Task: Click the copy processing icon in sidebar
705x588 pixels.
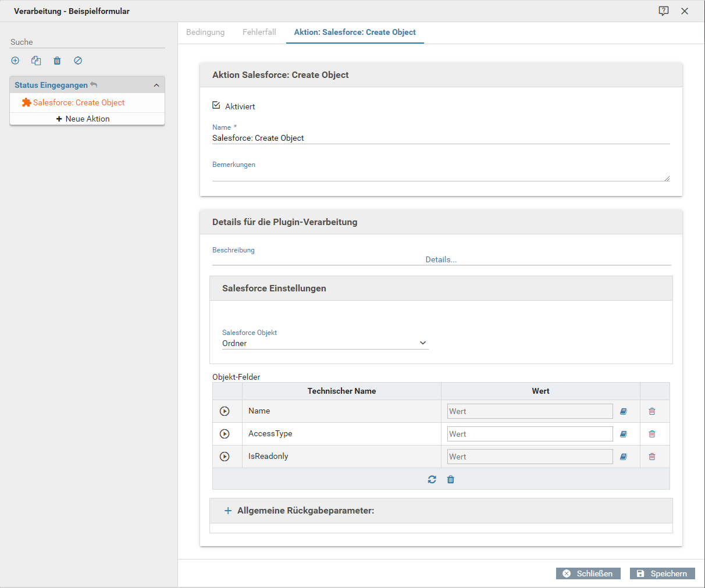Action: [x=36, y=60]
